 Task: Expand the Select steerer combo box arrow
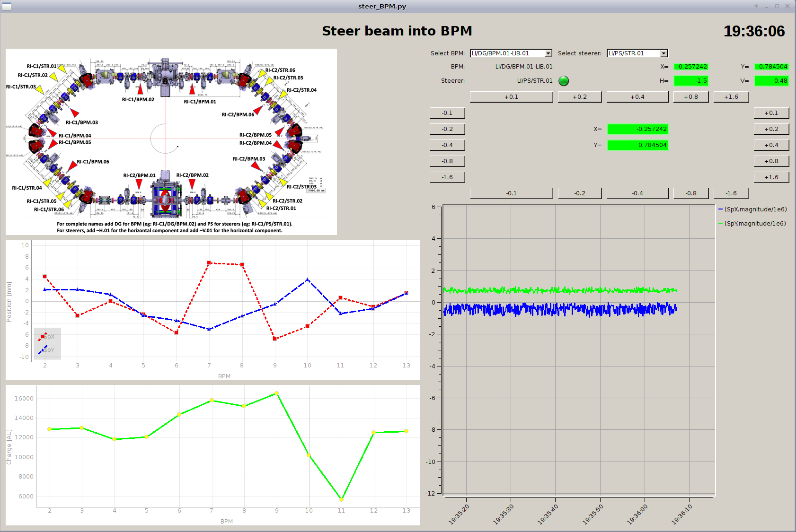(663, 53)
